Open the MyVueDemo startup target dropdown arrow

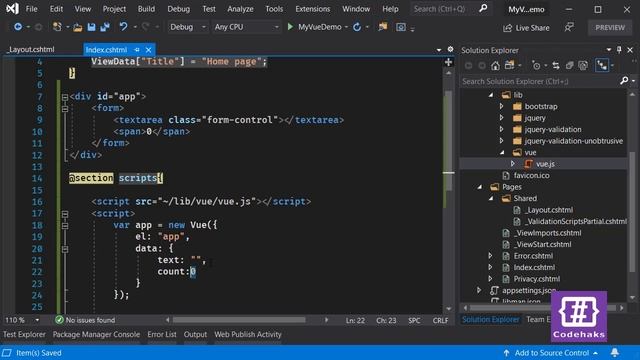[346, 27]
